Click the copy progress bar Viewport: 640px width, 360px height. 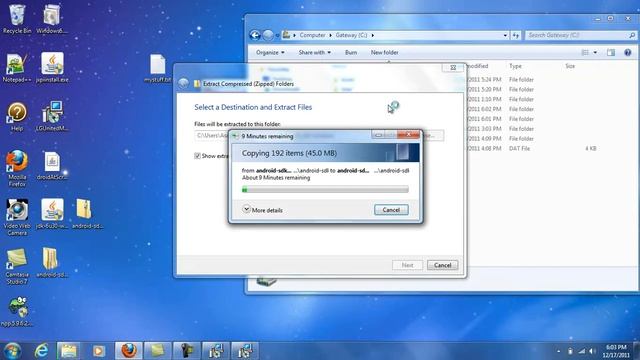(325, 189)
